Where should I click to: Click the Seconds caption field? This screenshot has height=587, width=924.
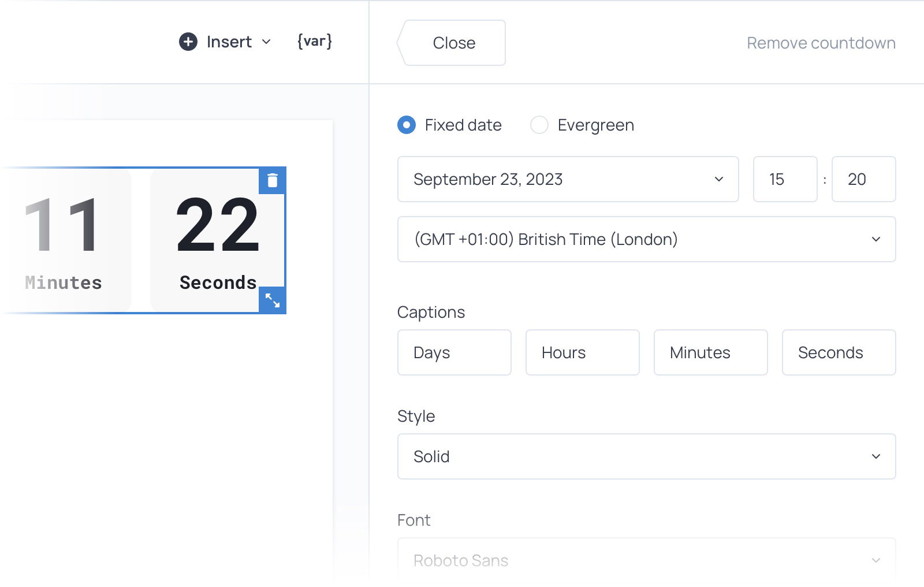coord(839,352)
